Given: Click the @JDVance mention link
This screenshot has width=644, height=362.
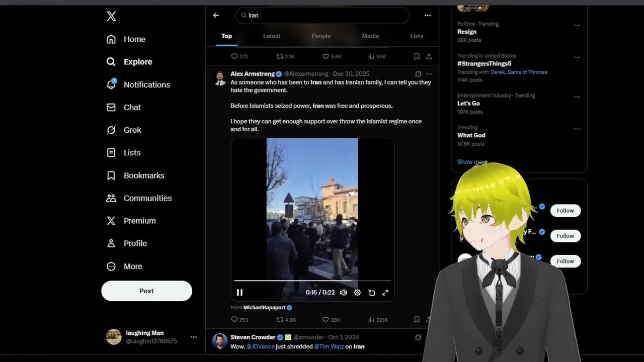Looking at the screenshot, I should click(x=261, y=347).
